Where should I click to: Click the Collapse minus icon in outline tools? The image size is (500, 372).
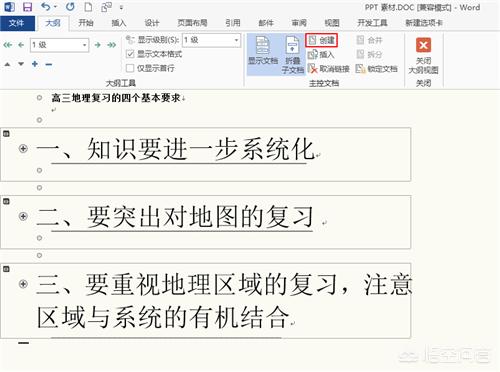tap(49, 64)
